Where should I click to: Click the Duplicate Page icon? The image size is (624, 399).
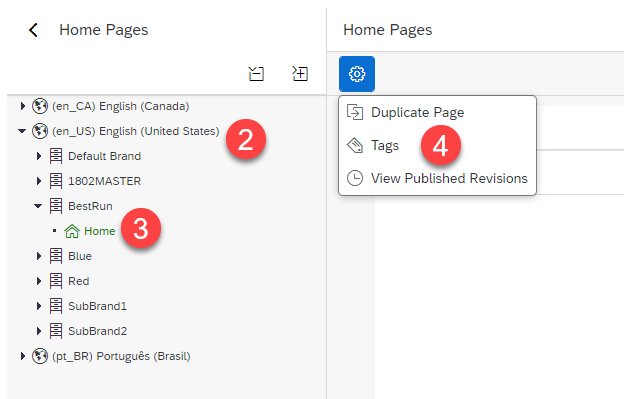click(x=355, y=112)
